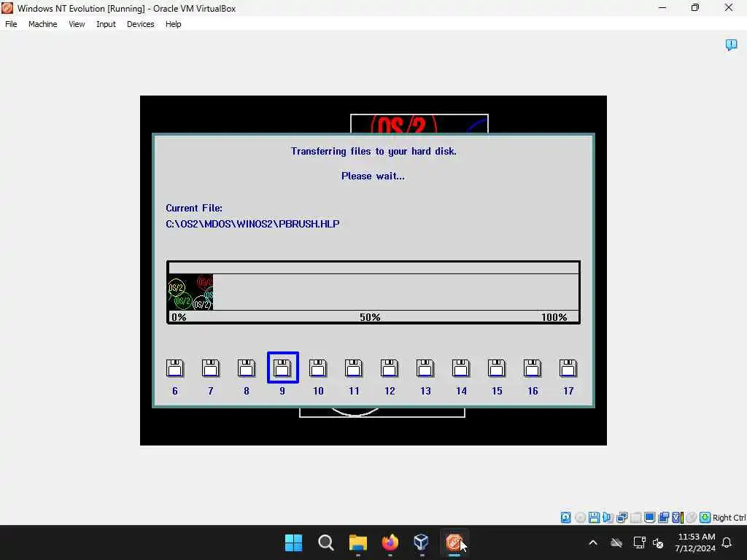The height and width of the screenshot is (560, 747).
Task: Click floppy disk icon number 10
Action: point(318,368)
